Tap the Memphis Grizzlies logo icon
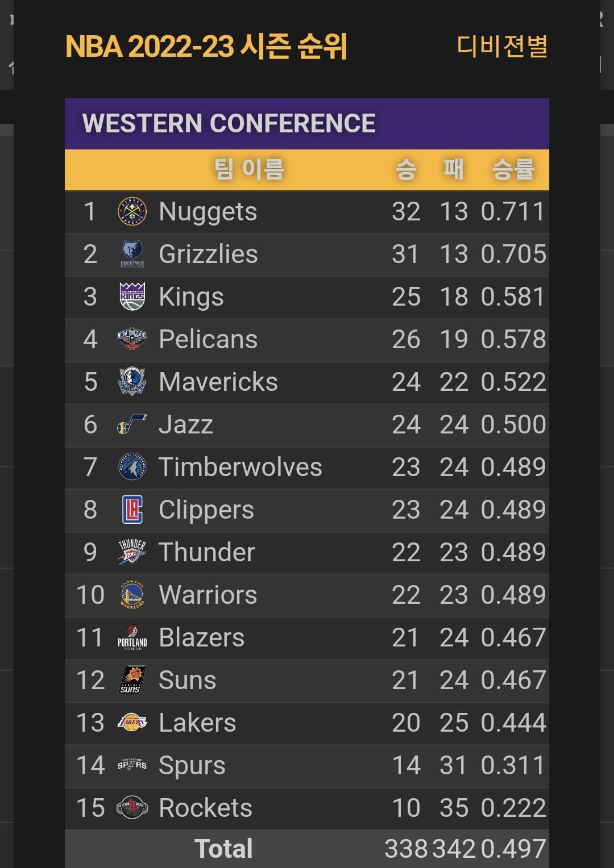The height and width of the screenshot is (868, 614). click(x=132, y=254)
